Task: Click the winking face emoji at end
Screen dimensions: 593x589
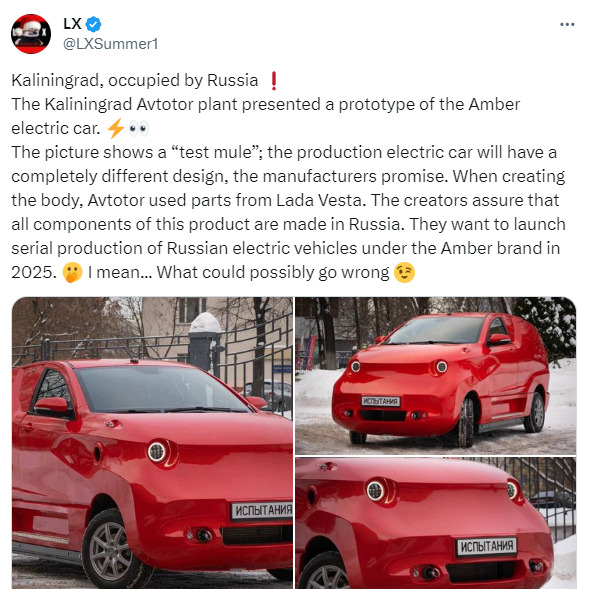Action: 404,273
